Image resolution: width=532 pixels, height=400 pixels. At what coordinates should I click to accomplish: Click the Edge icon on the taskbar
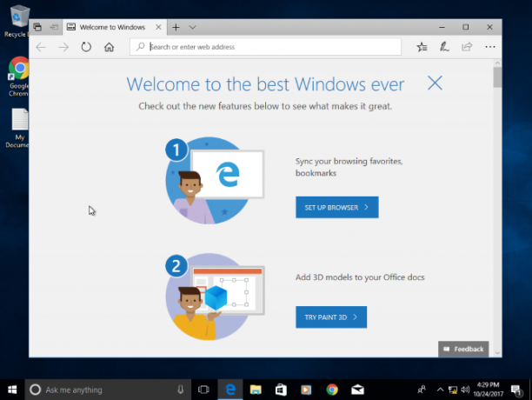[x=230, y=390]
